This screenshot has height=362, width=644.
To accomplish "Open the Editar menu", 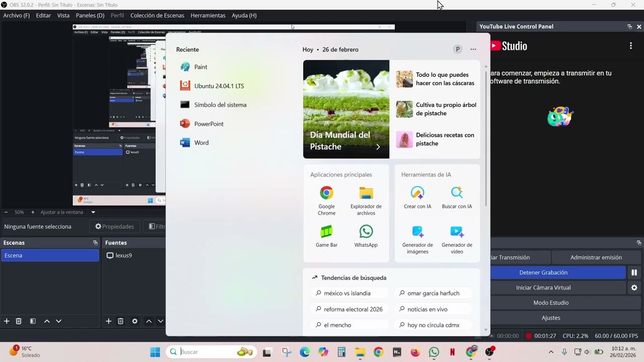I will click(x=43, y=16).
